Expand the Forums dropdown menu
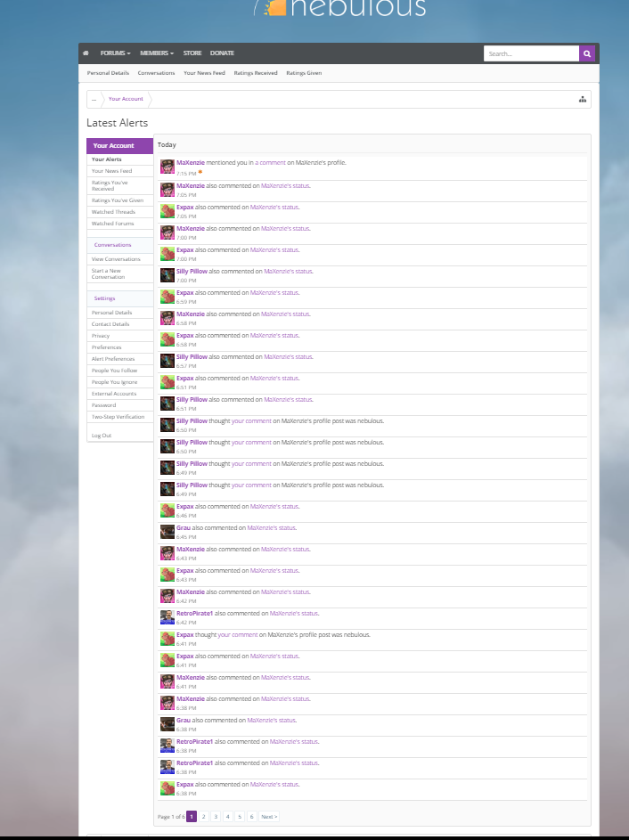The image size is (629, 840). tap(115, 53)
